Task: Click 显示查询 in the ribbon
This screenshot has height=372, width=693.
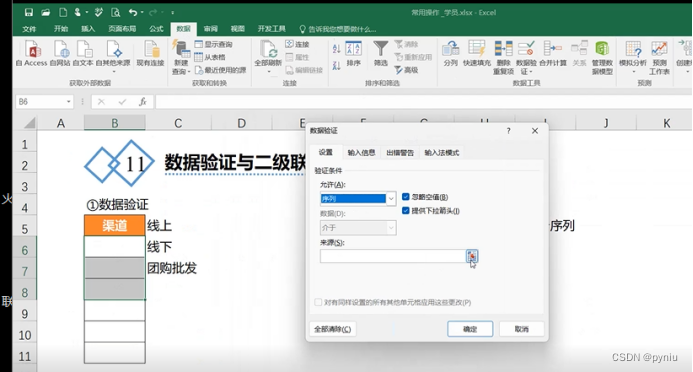Action: click(x=213, y=44)
